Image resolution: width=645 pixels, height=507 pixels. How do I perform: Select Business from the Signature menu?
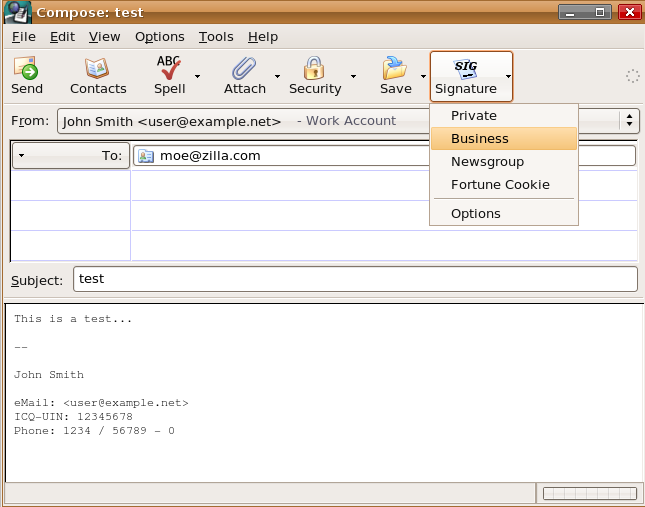point(480,139)
